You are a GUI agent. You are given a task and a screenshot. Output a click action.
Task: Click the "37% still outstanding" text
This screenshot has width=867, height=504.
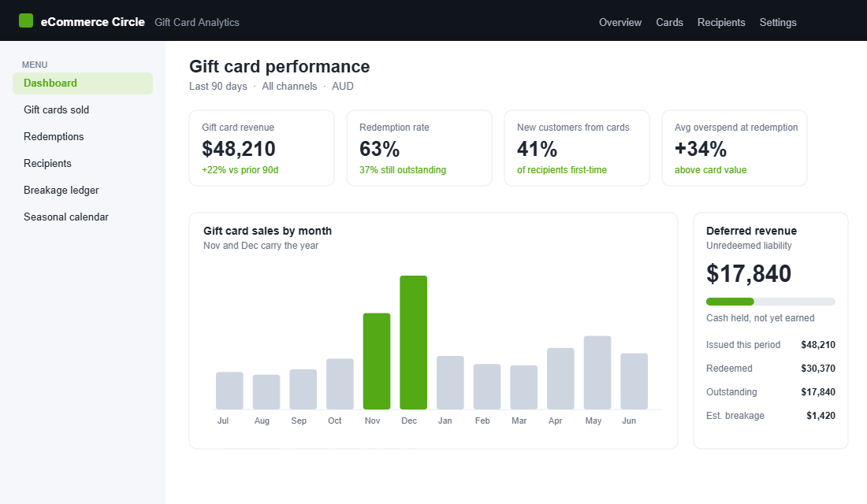click(x=403, y=170)
